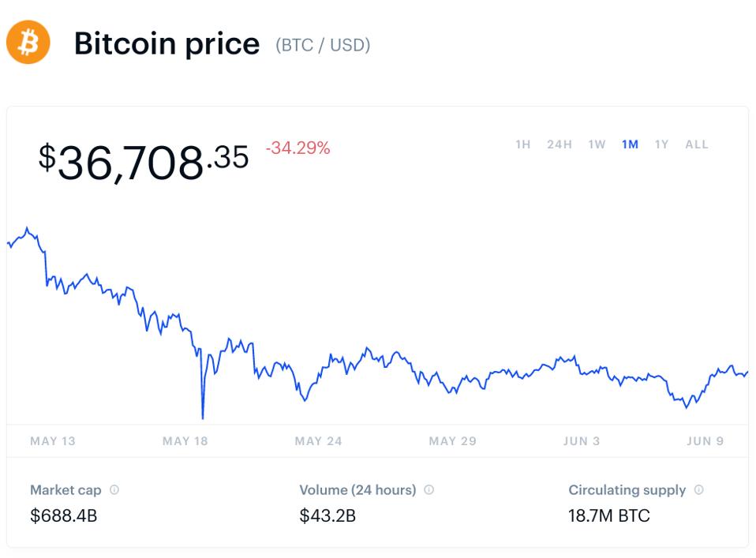
Task: Select the 1W time range
Action: 597,144
